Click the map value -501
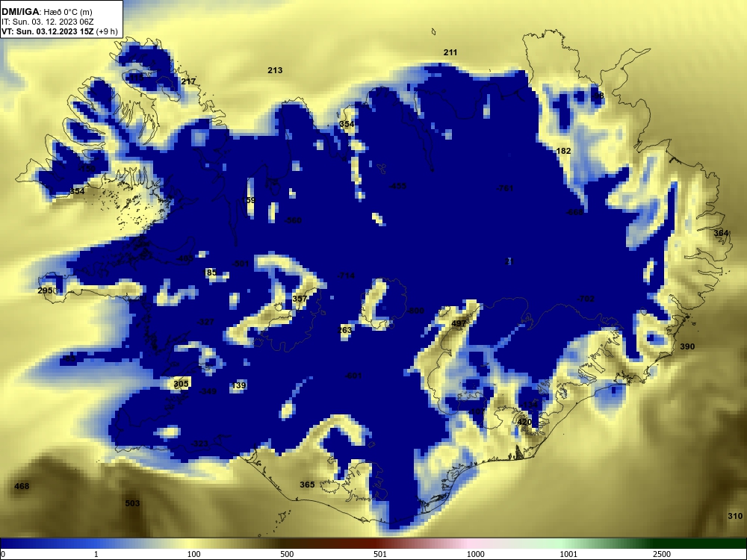 click(x=240, y=264)
